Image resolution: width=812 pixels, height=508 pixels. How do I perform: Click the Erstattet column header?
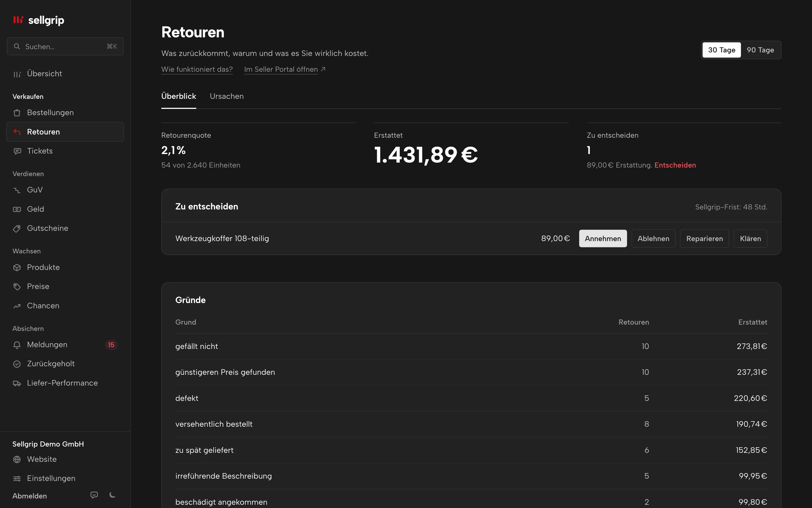pyautogui.click(x=753, y=322)
